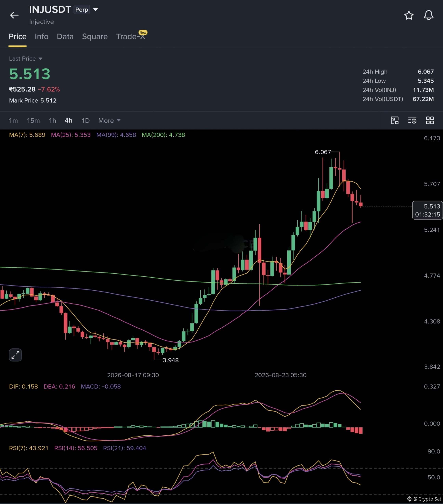Go back using the left arrow
Screen dimensions: 443x504
point(14,15)
